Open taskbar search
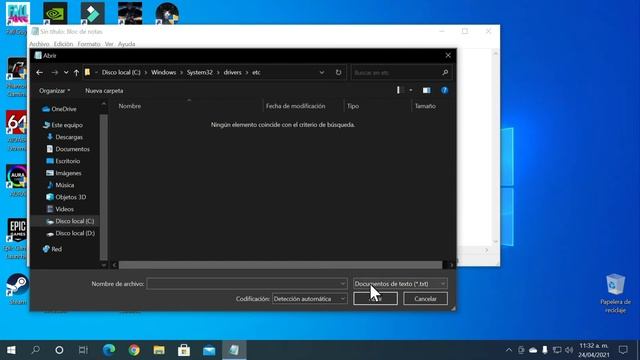 pyautogui.click(x=36, y=350)
